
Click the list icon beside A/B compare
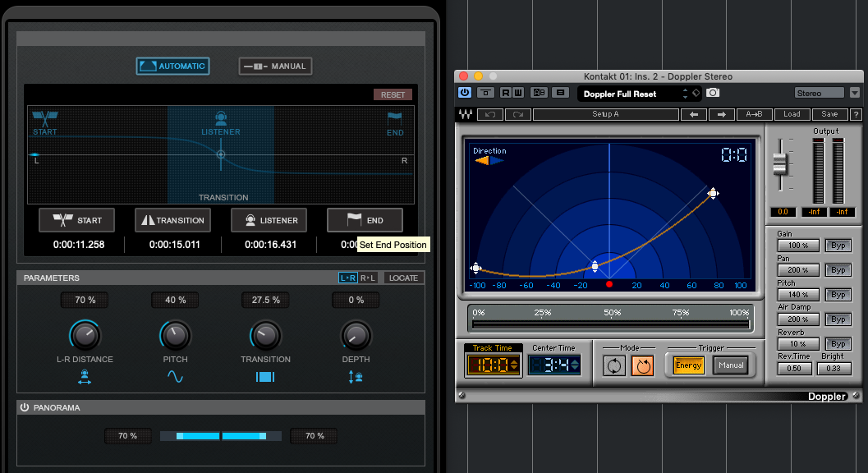[560, 93]
